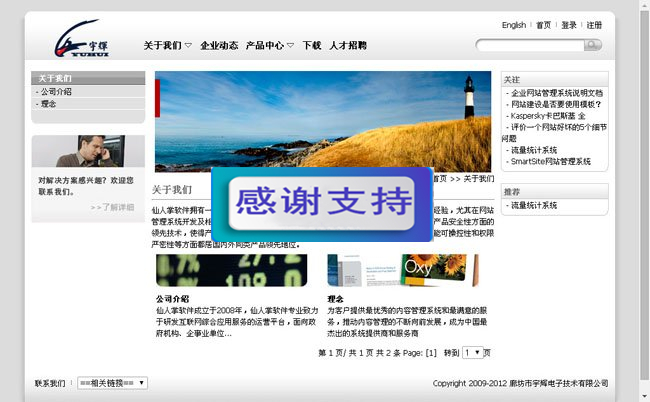650x402 pixels.
Task: Open the 人才招聘 navigation item
Action: [x=348, y=45]
